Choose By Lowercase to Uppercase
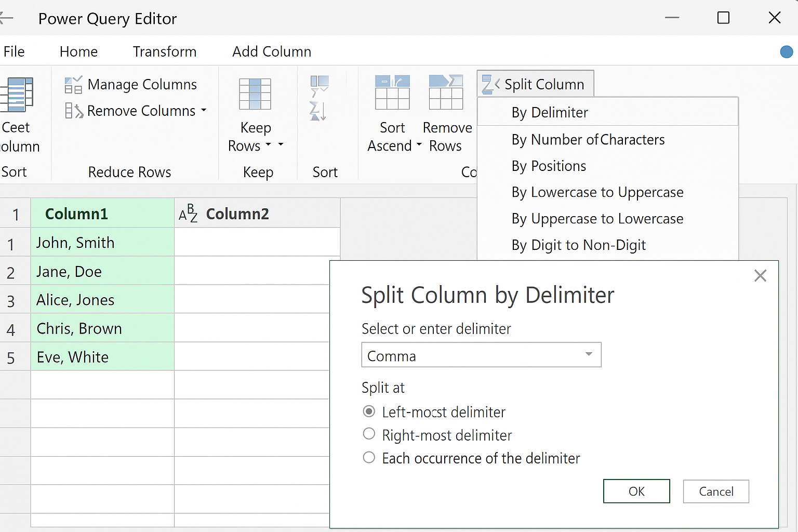This screenshot has width=798, height=532. coord(607,193)
